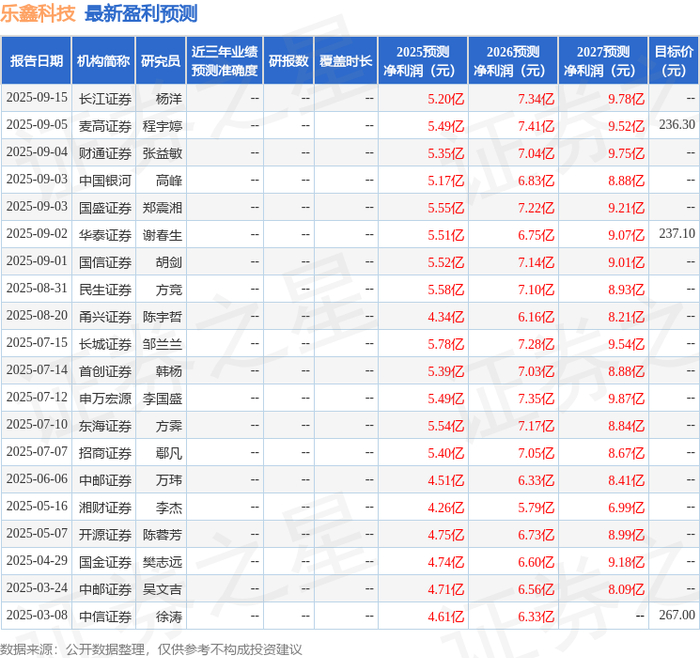
Task: Click the 2027预测净利润 column header
Action: point(603,61)
